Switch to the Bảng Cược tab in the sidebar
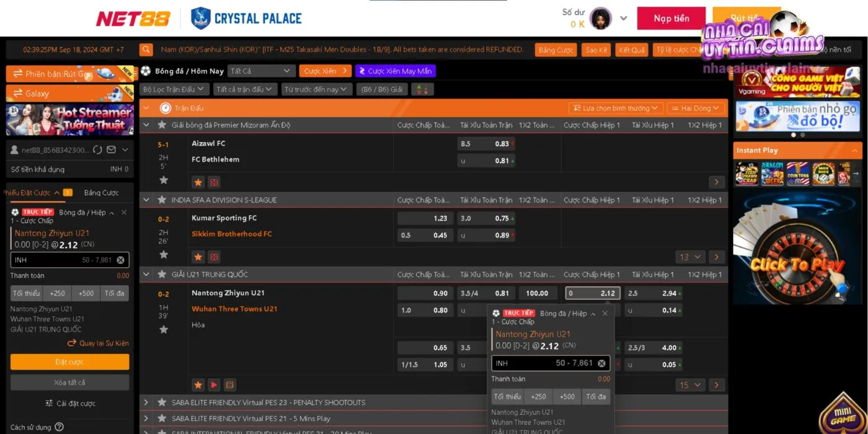The width and height of the screenshot is (868, 434). point(101,193)
